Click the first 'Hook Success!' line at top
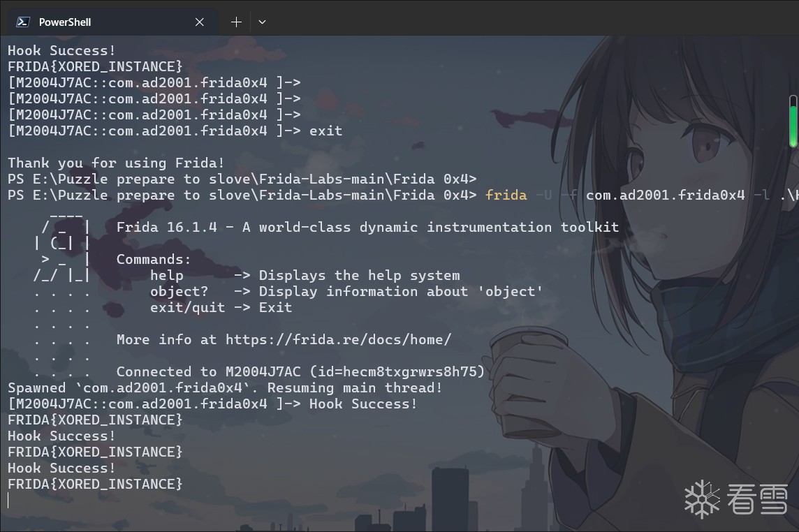 (61, 51)
